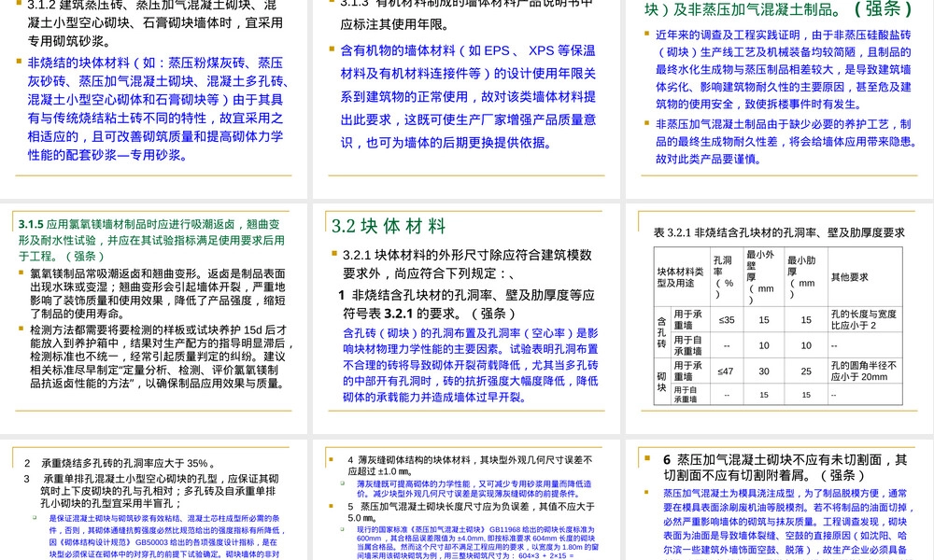This screenshot has width=934, height=560.
Task: Click item 2 承重烧结多孔砖的孔洞率应大于35%
Action: click(120, 463)
